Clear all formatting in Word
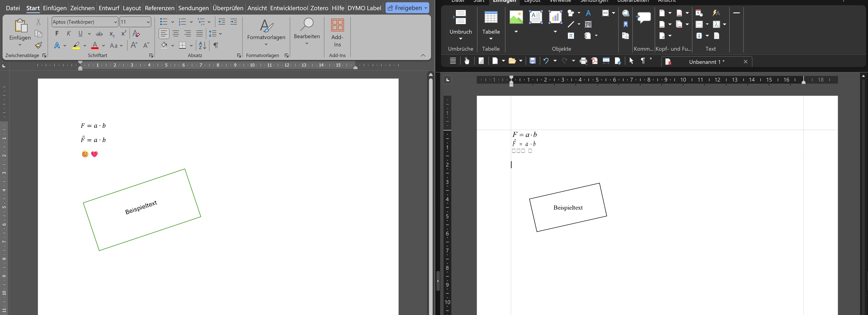868x315 pixels. (136, 34)
